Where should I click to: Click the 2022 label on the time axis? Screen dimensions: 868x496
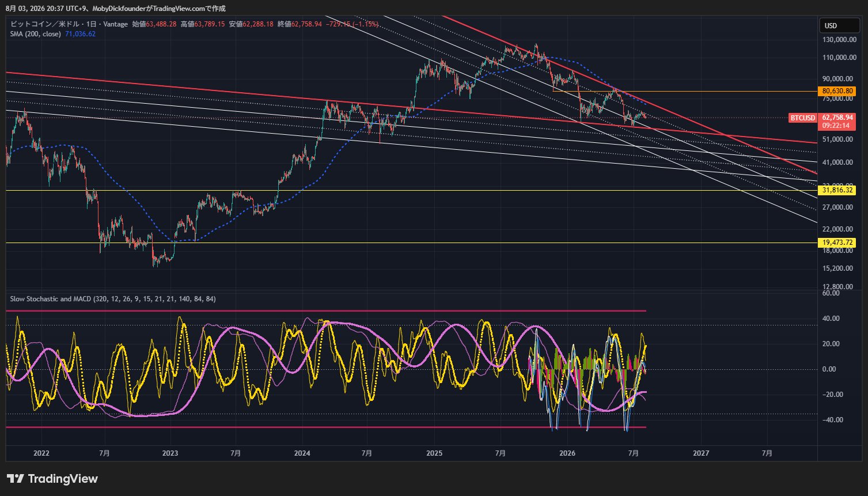(41, 453)
